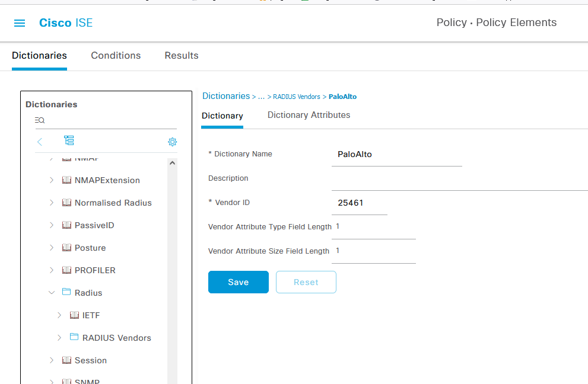588x384 pixels.
Task: Click the PaloAlto breadcrumb
Action: (x=343, y=97)
